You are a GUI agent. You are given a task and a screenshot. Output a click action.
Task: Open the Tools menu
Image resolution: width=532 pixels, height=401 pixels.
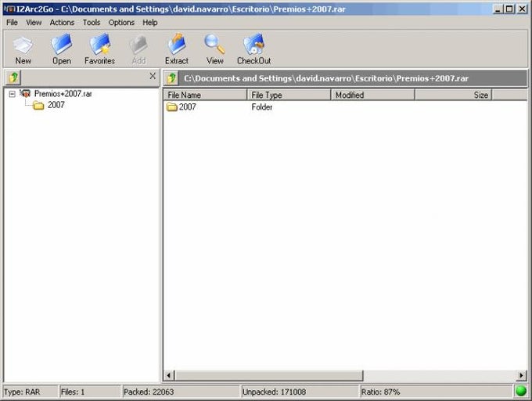(x=92, y=23)
